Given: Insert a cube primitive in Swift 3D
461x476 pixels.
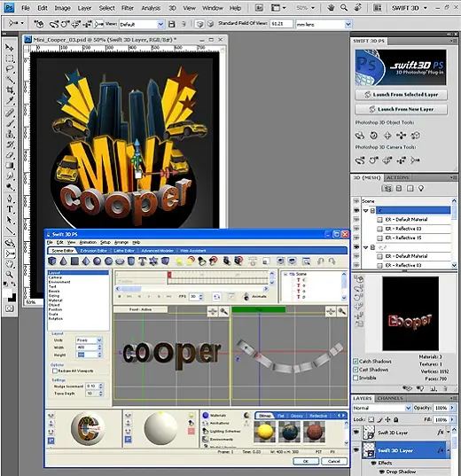Looking at the screenshot, I should click(x=52, y=261).
